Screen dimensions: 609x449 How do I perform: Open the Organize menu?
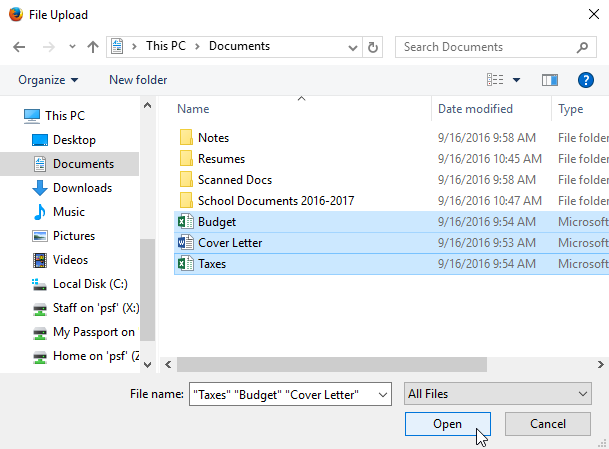click(x=48, y=80)
